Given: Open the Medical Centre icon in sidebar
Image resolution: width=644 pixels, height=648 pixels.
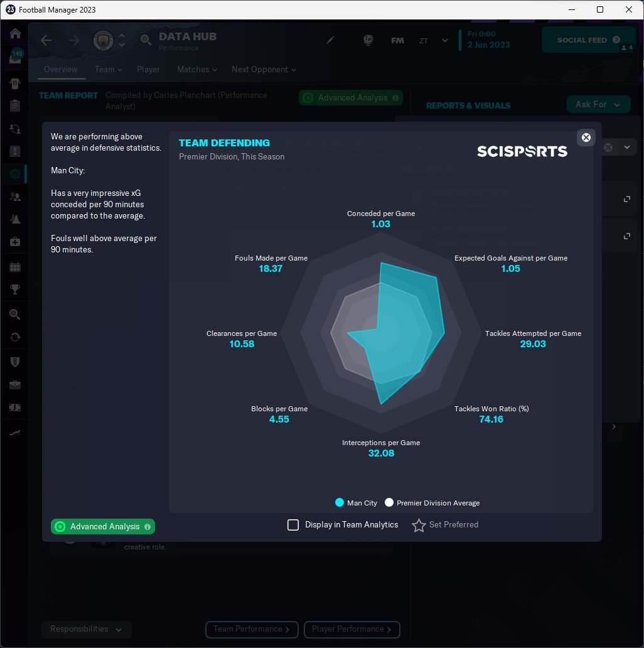Looking at the screenshot, I should pyautogui.click(x=15, y=242).
